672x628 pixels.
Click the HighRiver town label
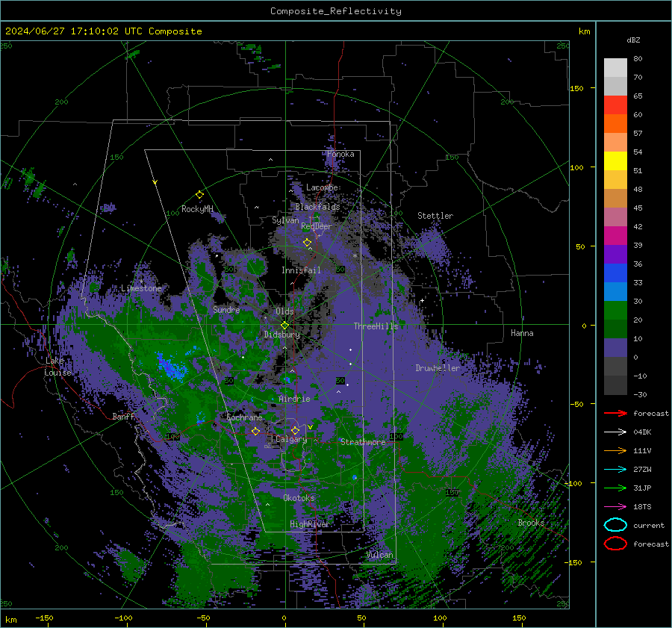point(309,524)
